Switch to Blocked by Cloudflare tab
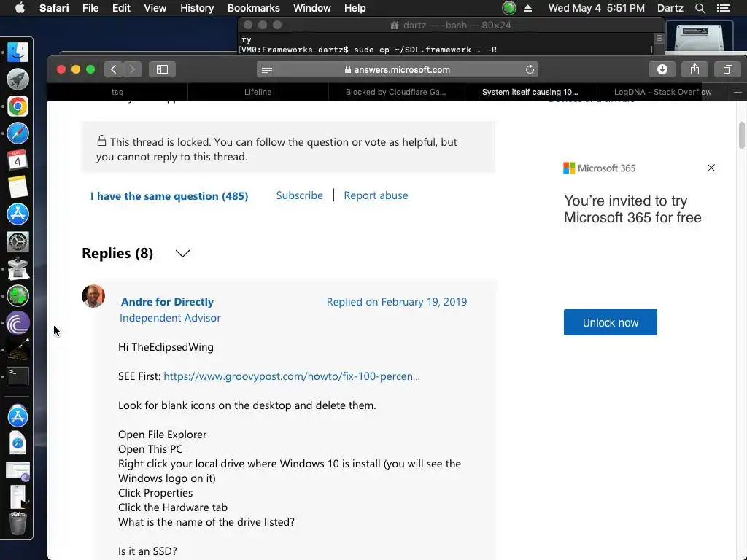 [x=396, y=92]
